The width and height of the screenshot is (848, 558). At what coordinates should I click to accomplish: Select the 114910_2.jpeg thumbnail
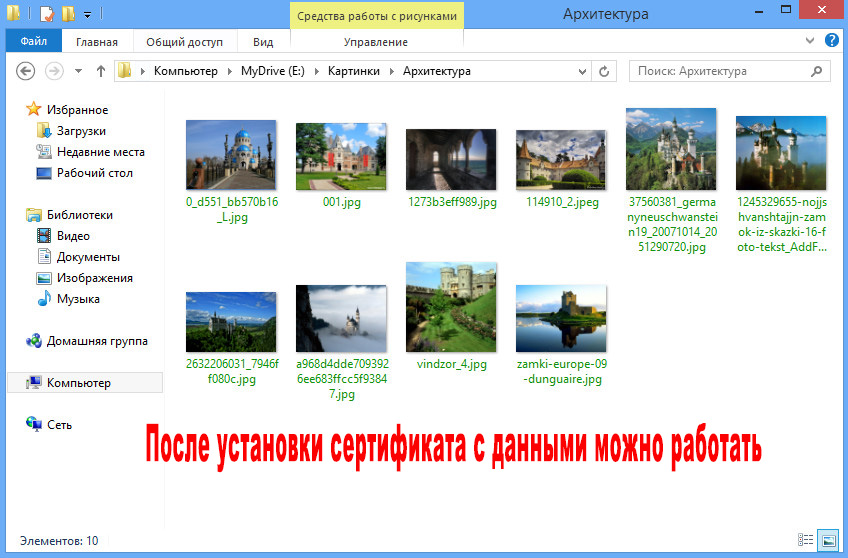pos(561,160)
